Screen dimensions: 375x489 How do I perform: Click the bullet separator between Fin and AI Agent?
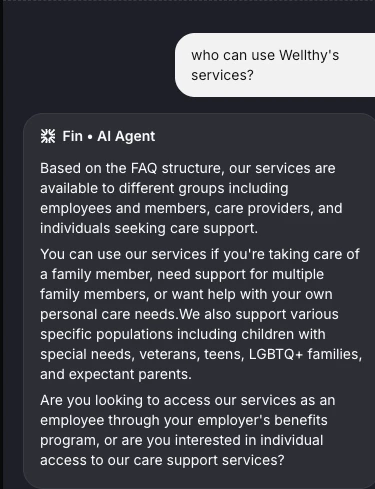[x=90, y=137]
